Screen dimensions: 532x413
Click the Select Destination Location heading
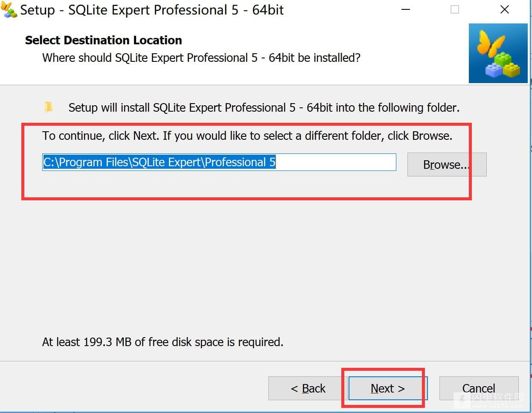coord(104,40)
